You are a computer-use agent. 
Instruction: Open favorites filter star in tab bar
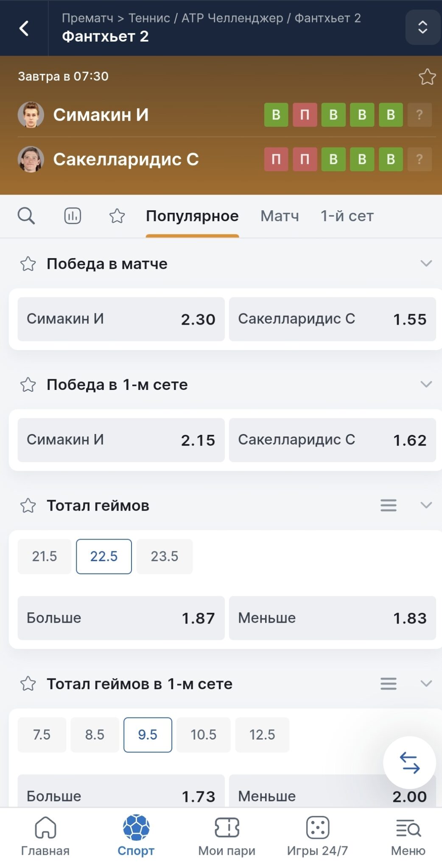coord(117,216)
